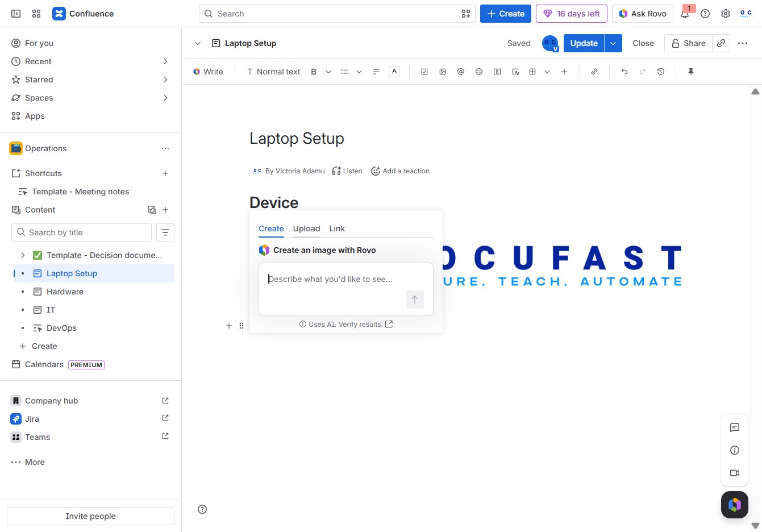The image size is (762, 532).
Task: Open the comments panel icon
Action: [735, 427]
